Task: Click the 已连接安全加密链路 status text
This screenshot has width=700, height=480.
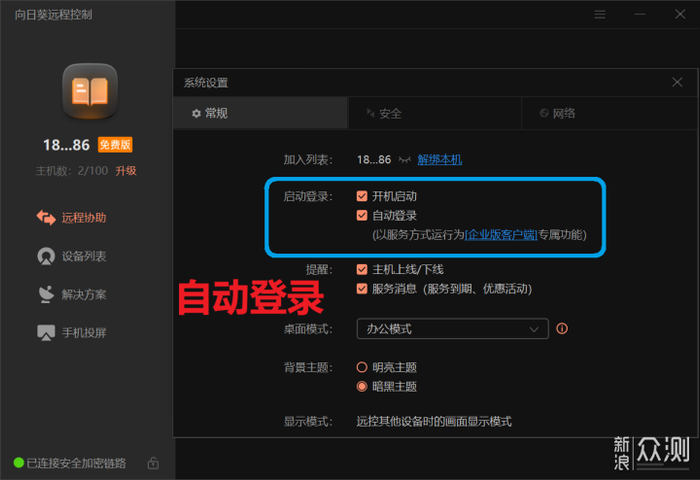Action: click(76, 463)
